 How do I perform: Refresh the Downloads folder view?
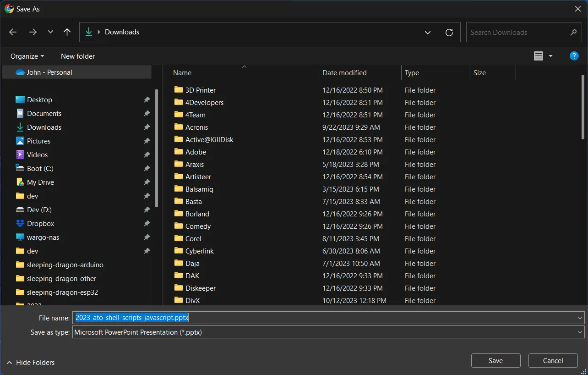tap(449, 32)
